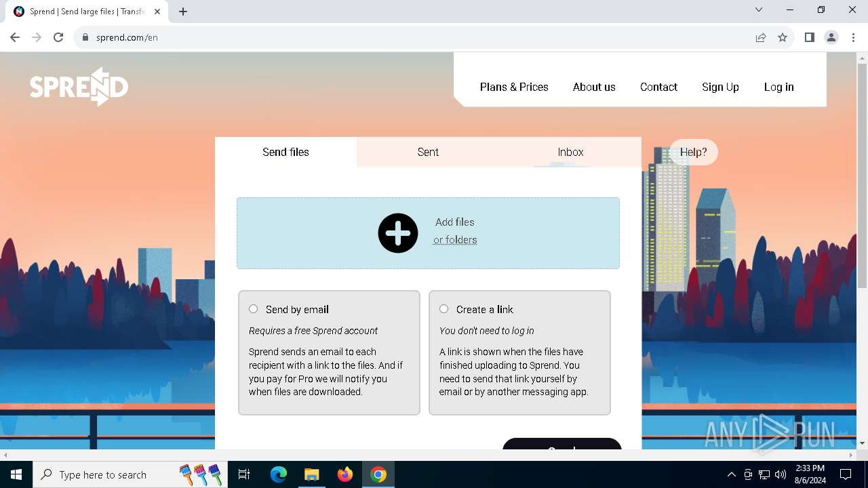Share this page icon in address bar
The height and width of the screenshot is (488, 868).
(x=761, y=37)
